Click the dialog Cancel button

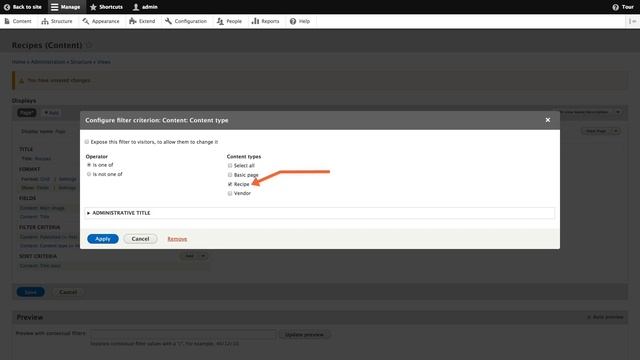(140, 239)
